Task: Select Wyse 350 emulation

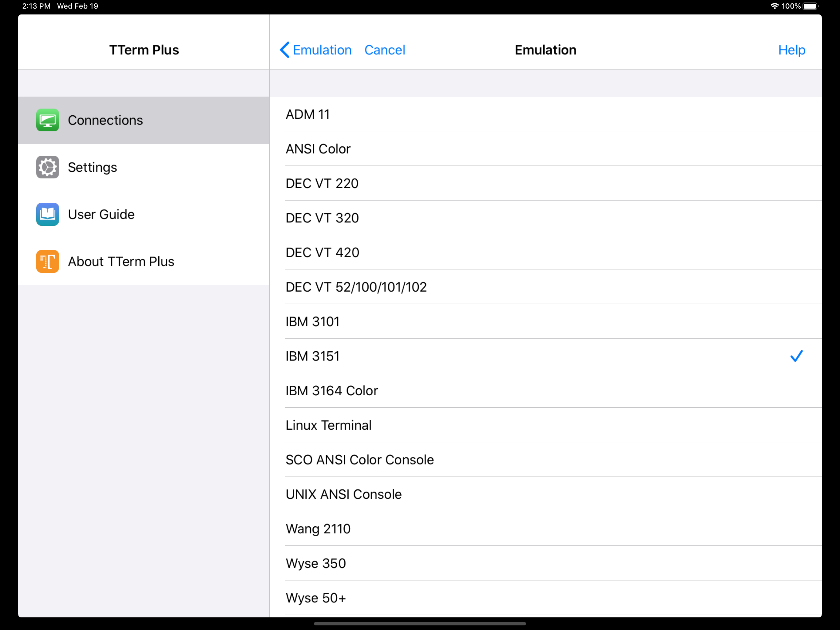Action: coord(545,564)
